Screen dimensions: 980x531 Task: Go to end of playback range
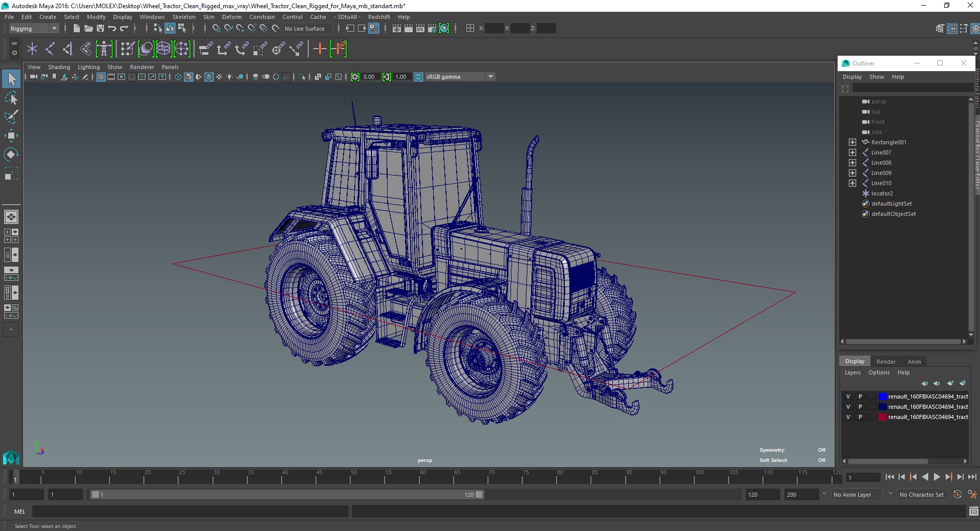[972, 477]
